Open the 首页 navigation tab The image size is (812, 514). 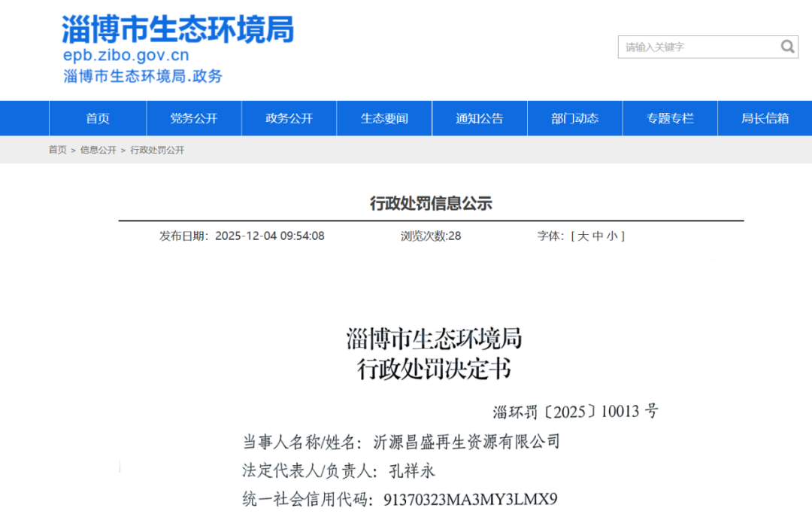click(98, 118)
